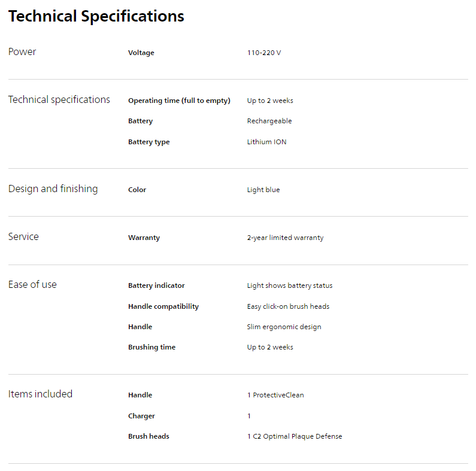Viewport: 476px width, 471px height.
Task: Select the Slim ergonomic design value
Action: point(284,327)
